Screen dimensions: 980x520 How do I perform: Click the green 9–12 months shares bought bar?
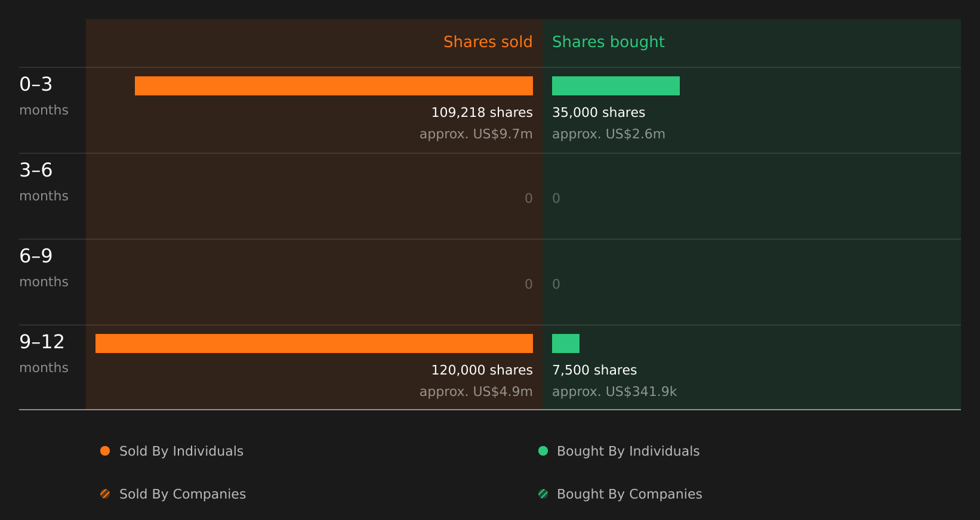(566, 343)
